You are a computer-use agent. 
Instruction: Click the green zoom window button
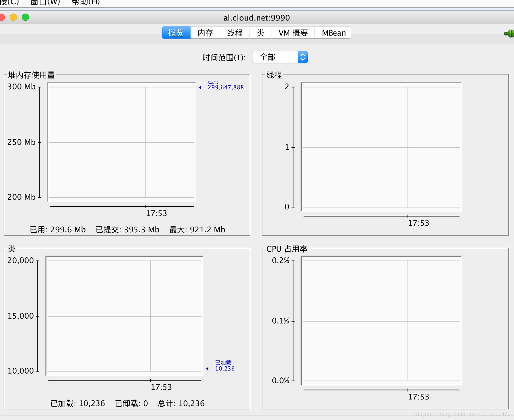coord(25,17)
